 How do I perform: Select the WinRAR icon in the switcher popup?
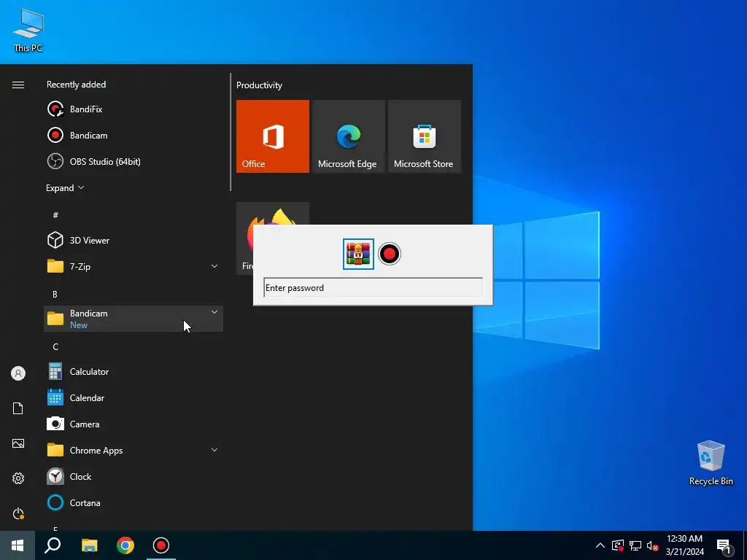(x=358, y=254)
